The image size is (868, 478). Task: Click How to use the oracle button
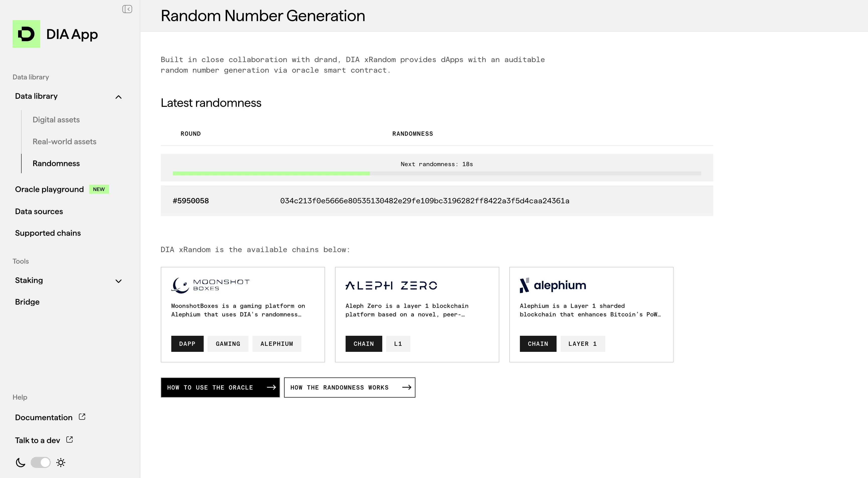(220, 387)
